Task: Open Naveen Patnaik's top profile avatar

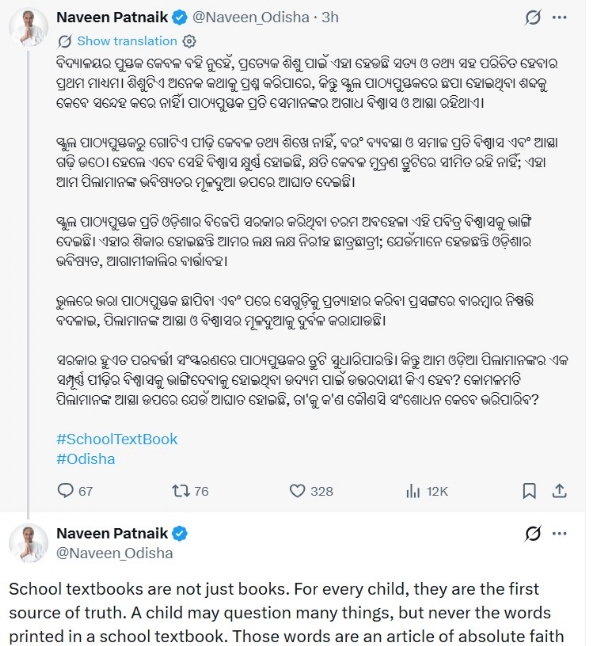Action: pyautogui.click(x=28, y=27)
